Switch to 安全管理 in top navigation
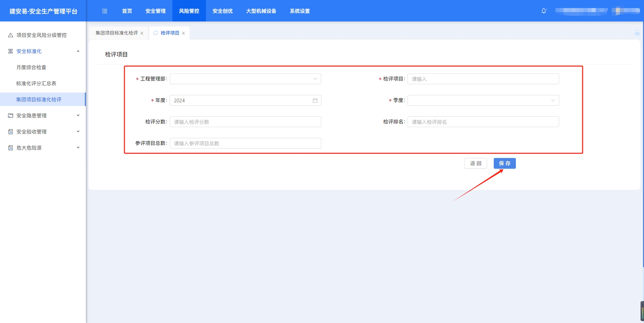The image size is (644, 323). [x=155, y=11]
